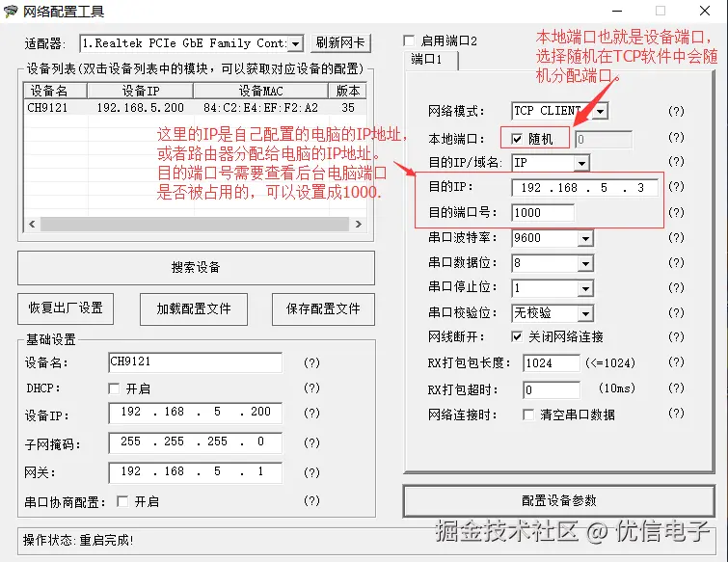Click the device list horizontal scrollbar track
Screen dimensions: 728x562
pyautogui.click(x=195, y=225)
